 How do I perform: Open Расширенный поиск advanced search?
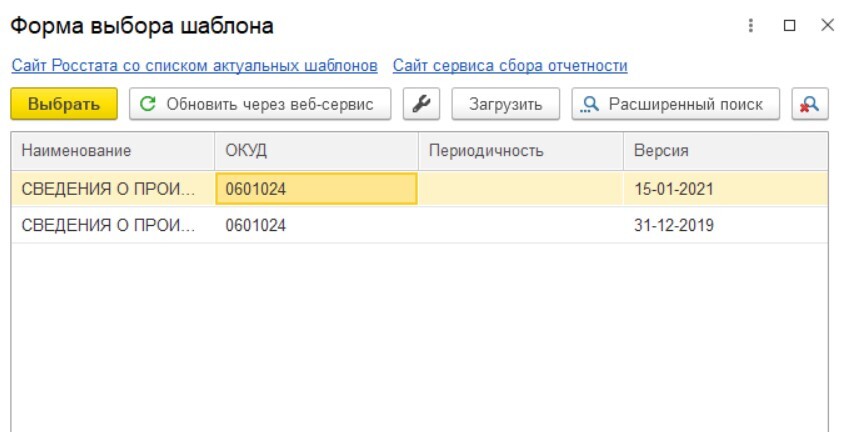click(676, 104)
